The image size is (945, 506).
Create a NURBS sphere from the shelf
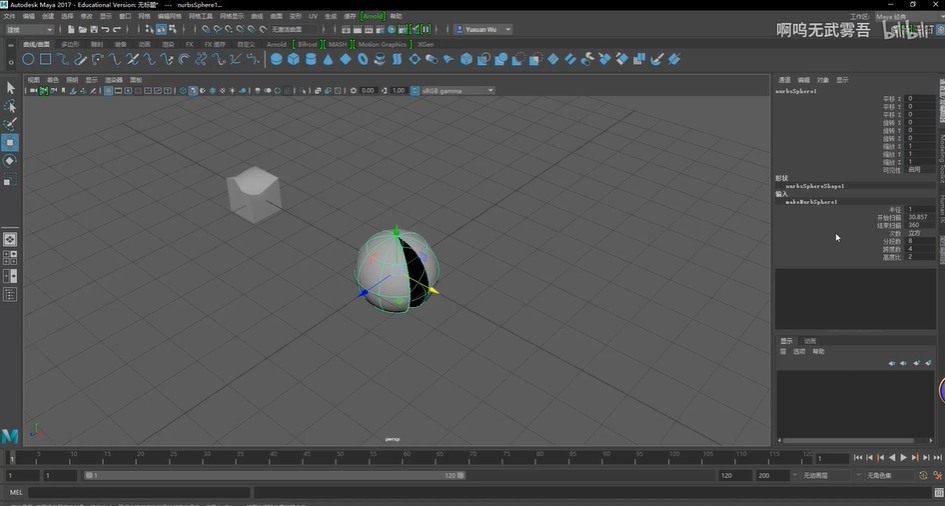(276, 59)
